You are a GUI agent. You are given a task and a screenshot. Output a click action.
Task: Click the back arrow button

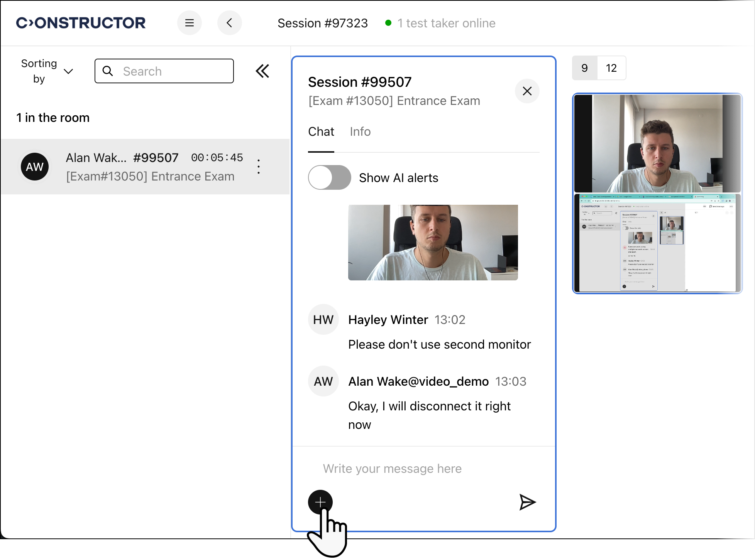229,23
